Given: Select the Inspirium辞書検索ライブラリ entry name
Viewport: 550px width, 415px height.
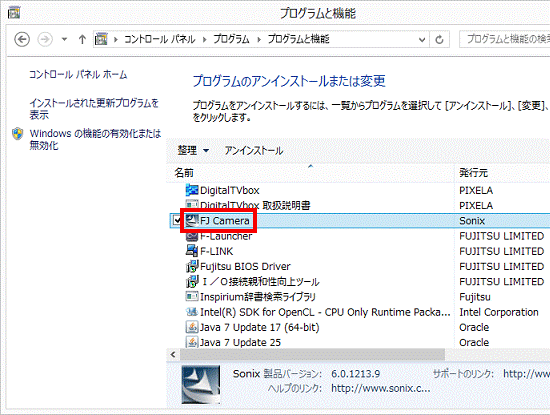Looking at the screenshot, I should 258,297.
